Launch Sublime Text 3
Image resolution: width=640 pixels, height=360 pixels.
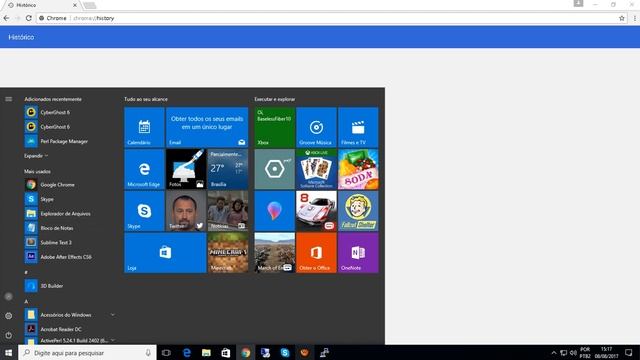tap(69, 242)
